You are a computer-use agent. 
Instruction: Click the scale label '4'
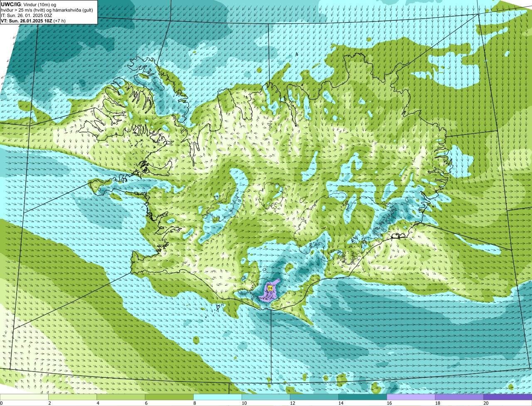click(x=98, y=403)
